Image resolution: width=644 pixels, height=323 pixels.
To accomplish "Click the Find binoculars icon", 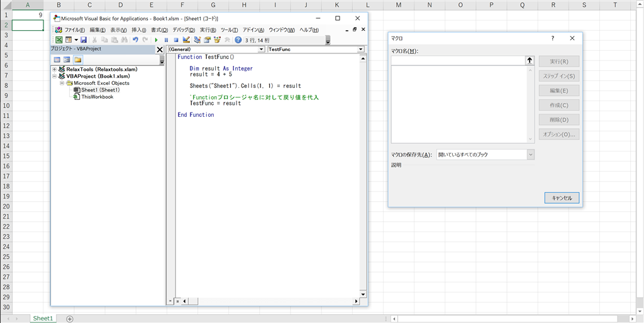I will (124, 40).
